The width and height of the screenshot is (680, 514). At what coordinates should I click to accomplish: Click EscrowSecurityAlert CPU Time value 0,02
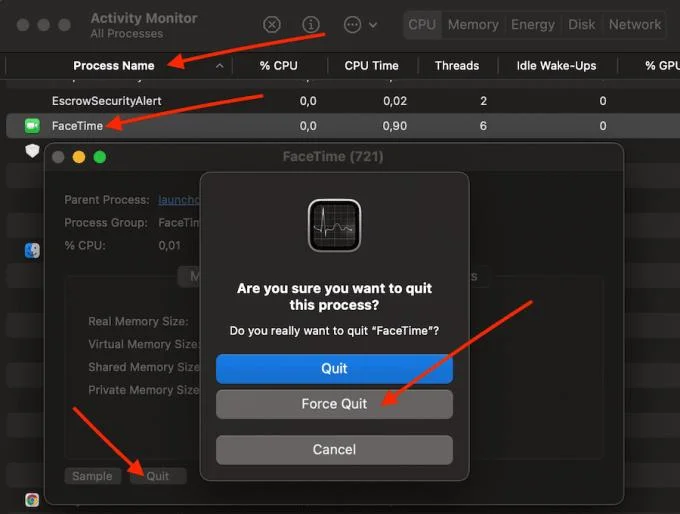point(395,101)
